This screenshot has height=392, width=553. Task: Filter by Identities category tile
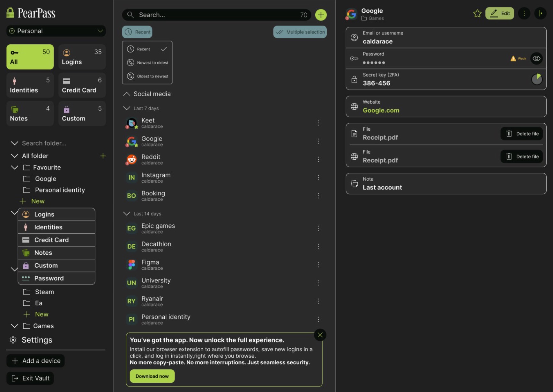coord(30,85)
